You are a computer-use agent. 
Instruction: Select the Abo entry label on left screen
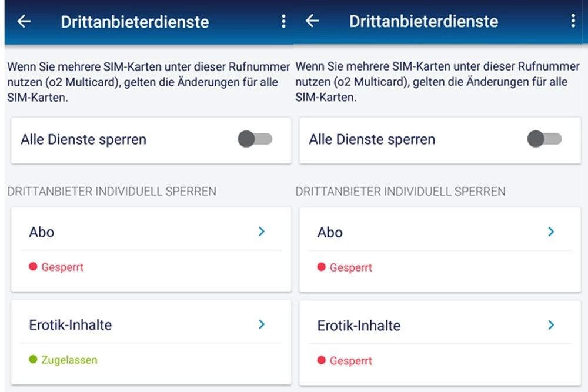tap(42, 232)
